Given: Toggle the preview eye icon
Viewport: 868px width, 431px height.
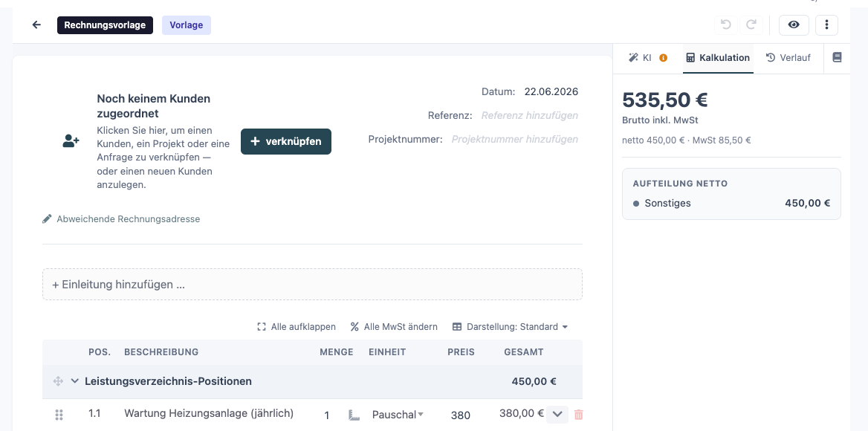Looking at the screenshot, I should (x=794, y=25).
